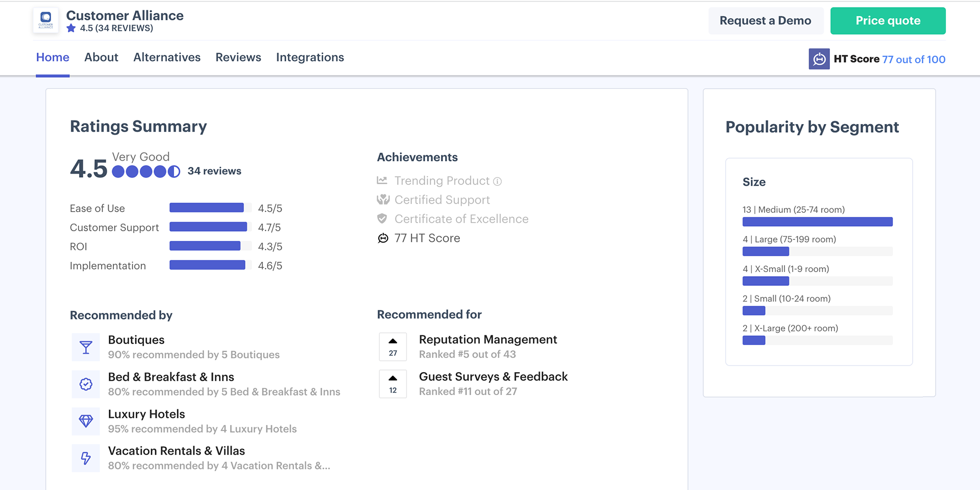Click the Price quote button
The image size is (980, 490).
(888, 20)
